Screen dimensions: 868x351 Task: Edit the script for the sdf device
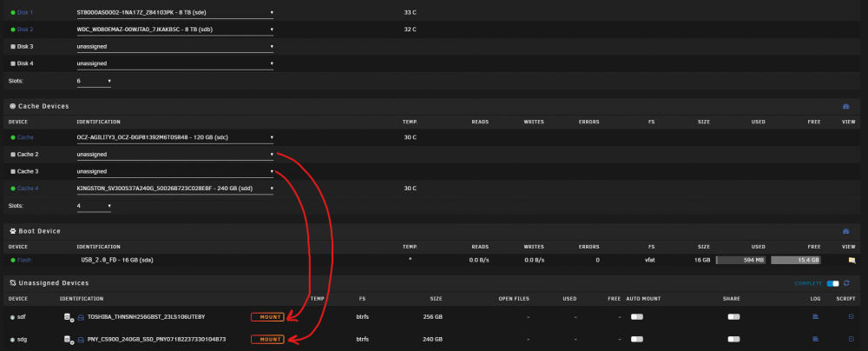pyautogui.click(x=851, y=316)
